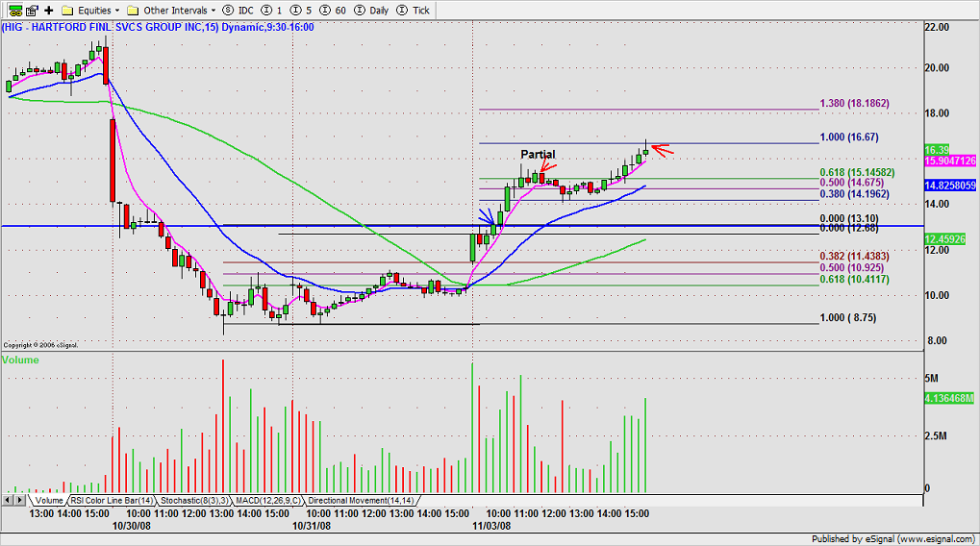Click the magenta 15.9047126 moving average tag
Viewport: 980px width, 546px height.
pos(950,161)
